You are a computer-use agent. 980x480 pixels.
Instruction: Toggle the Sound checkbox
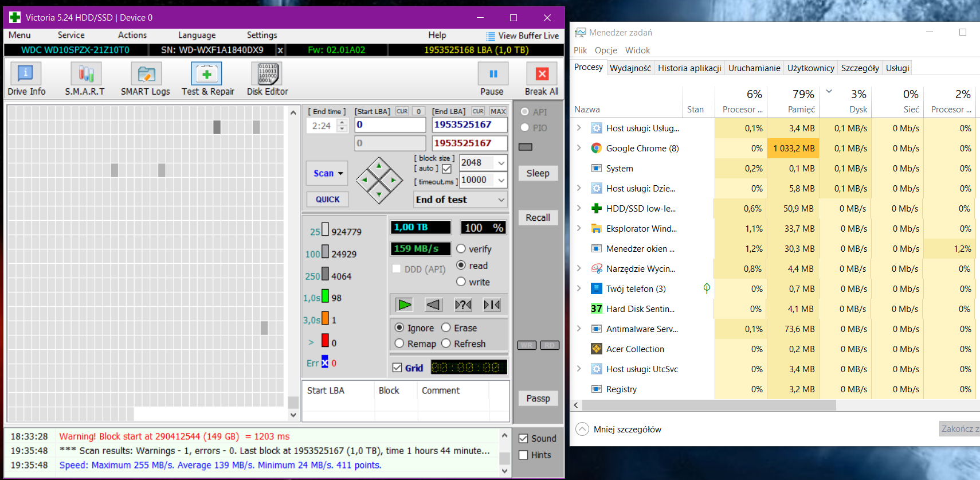pos(523,439)
